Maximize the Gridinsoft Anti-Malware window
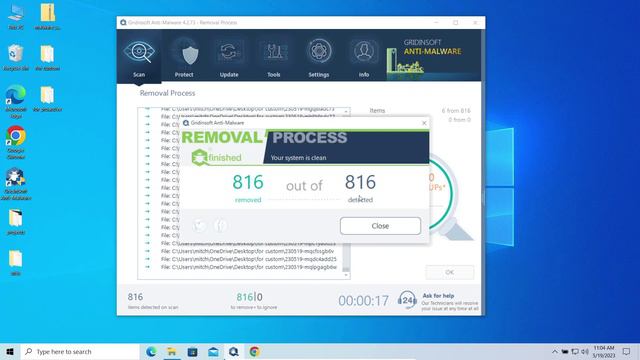640x360 pixels. pos(456,22)
